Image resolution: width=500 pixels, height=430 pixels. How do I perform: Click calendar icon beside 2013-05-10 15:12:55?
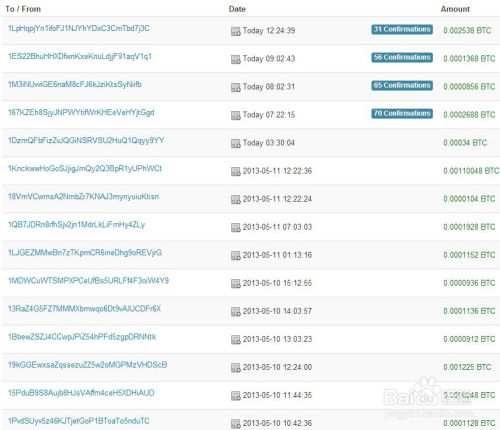pos(236,283)
